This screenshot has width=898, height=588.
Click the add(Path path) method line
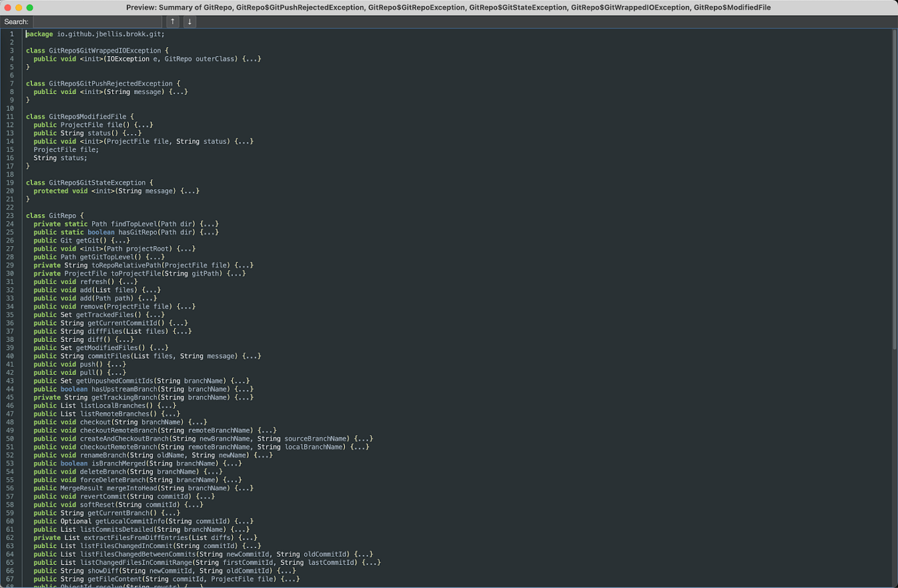96,298
